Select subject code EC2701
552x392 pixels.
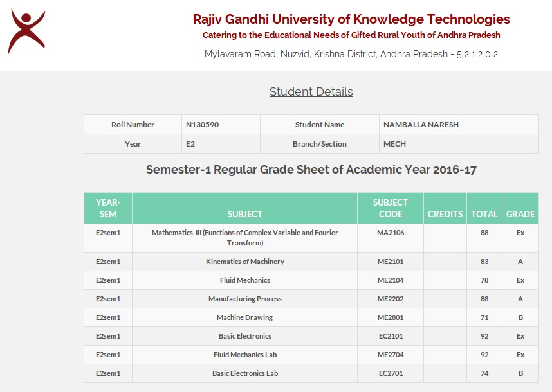(391, 373)
